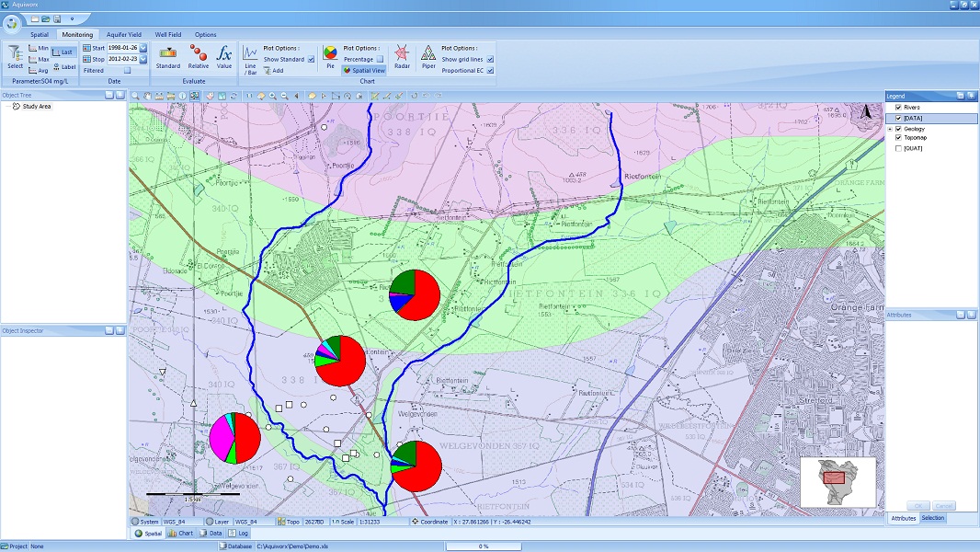
Task: Select the Relative evaluation icon
Action: [x=199, y=54]
